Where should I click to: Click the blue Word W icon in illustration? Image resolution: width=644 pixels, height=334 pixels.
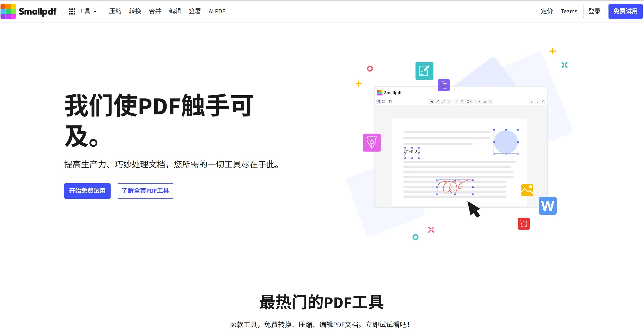tap(548, 206)
